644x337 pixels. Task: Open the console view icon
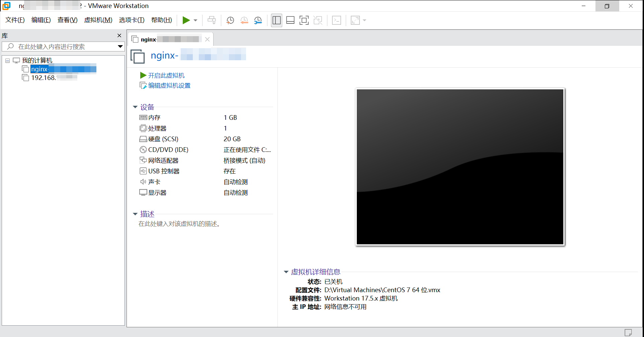[x=336, y=20]
